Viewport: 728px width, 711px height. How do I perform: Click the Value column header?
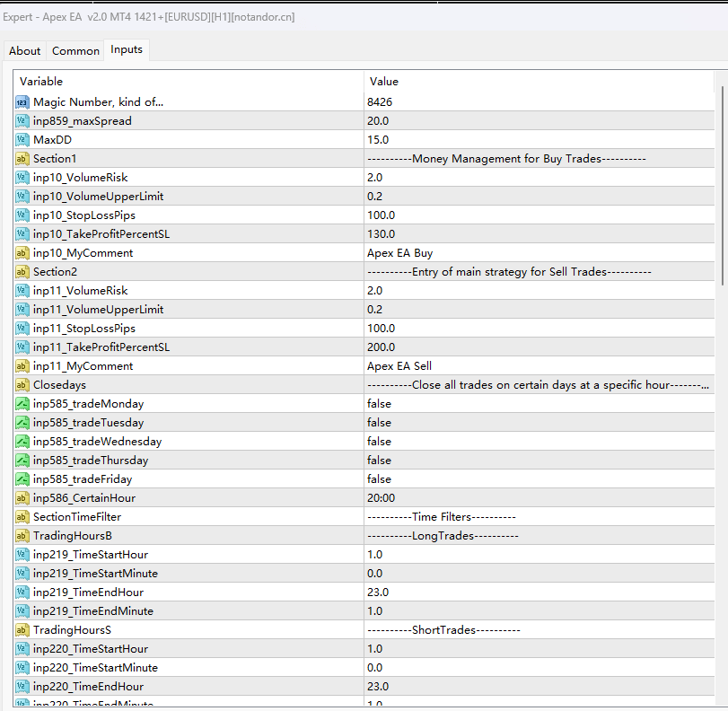(539, 82)
